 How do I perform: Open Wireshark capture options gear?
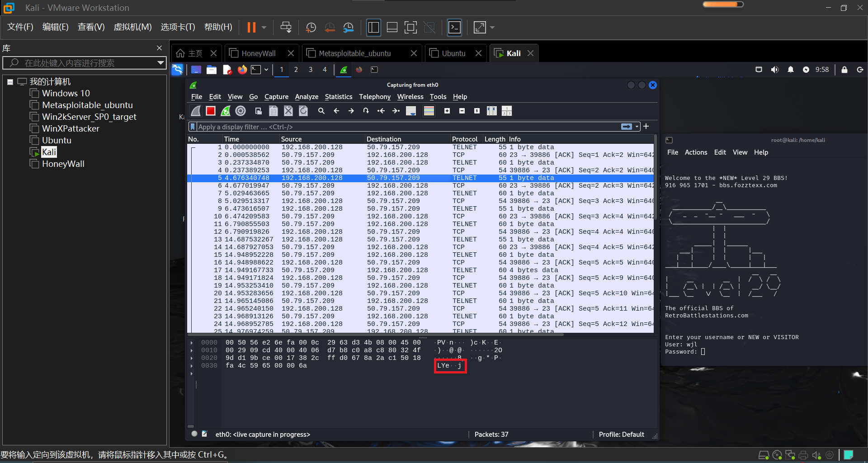(241, 111)
